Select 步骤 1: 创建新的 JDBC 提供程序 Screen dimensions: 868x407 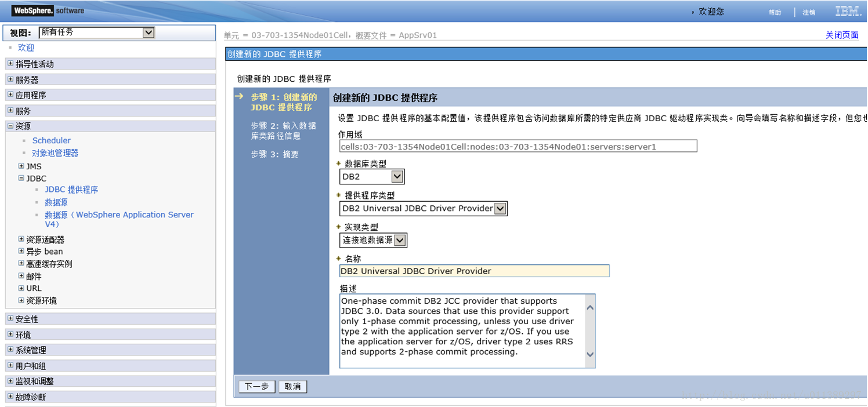tap(284, 102)
